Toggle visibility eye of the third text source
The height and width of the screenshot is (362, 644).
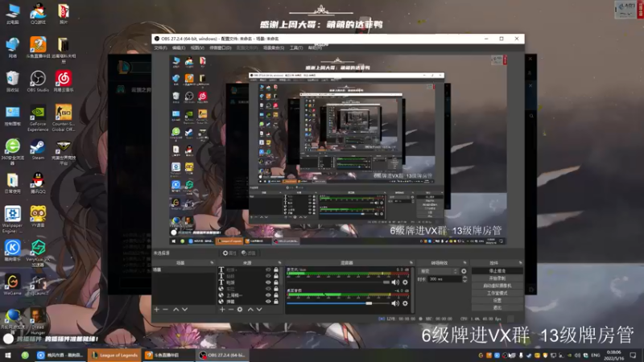268,282
